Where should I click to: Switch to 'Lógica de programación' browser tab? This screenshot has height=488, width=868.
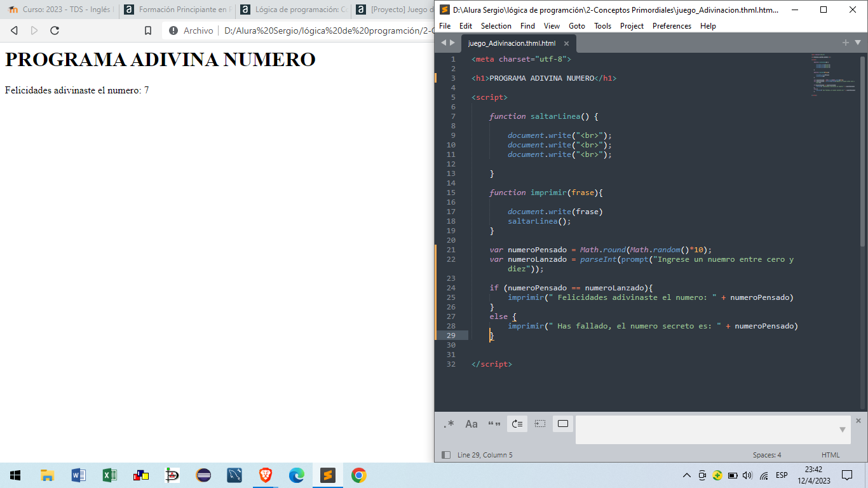(x=294, y=10)
